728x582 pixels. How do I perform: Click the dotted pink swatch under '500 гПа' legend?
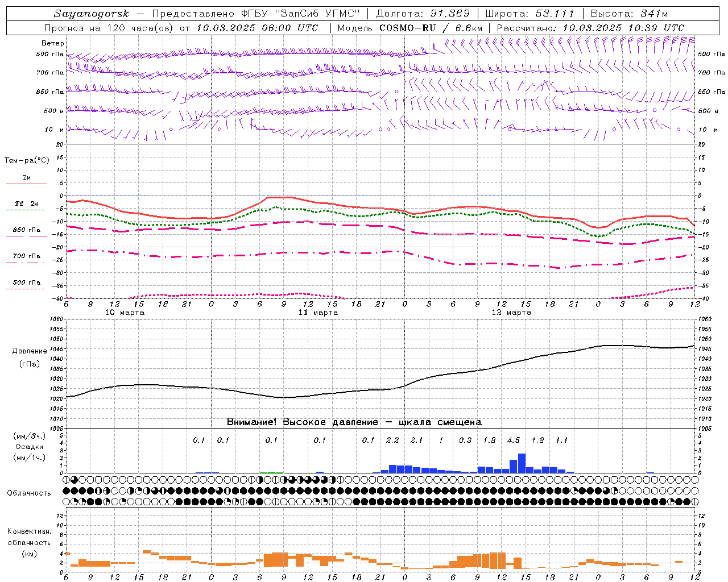pos(25,289)
